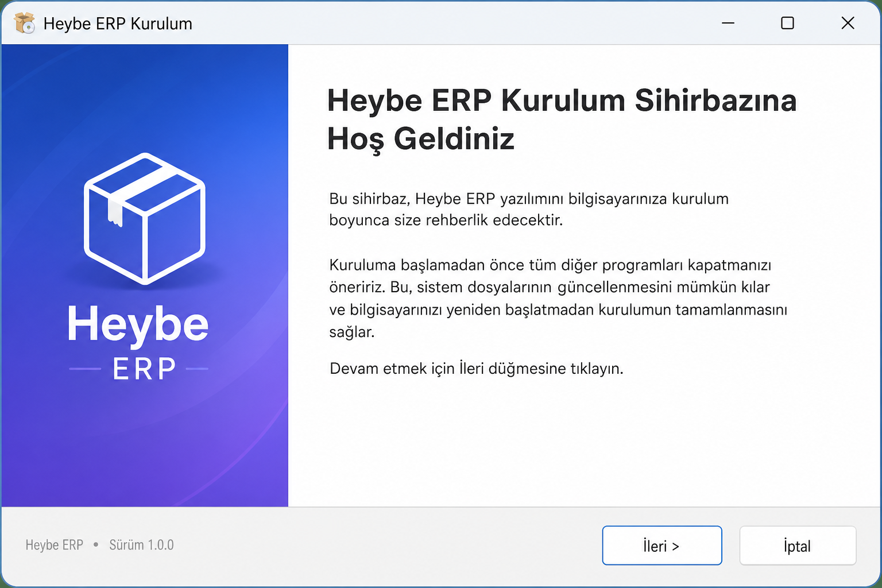
Task: Cancel setup with the İptal button
Action: click(798, 546)
